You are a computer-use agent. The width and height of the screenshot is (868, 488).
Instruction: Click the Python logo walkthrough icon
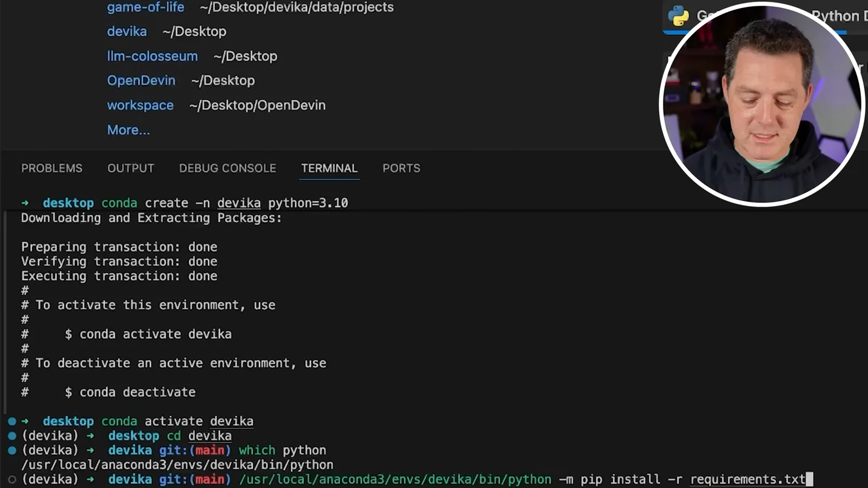coord(678,16)
